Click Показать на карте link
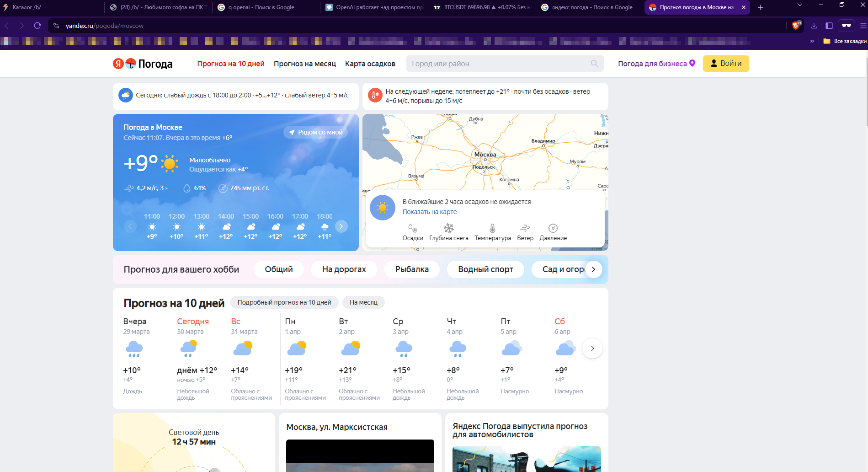 [x=430, y=212]
